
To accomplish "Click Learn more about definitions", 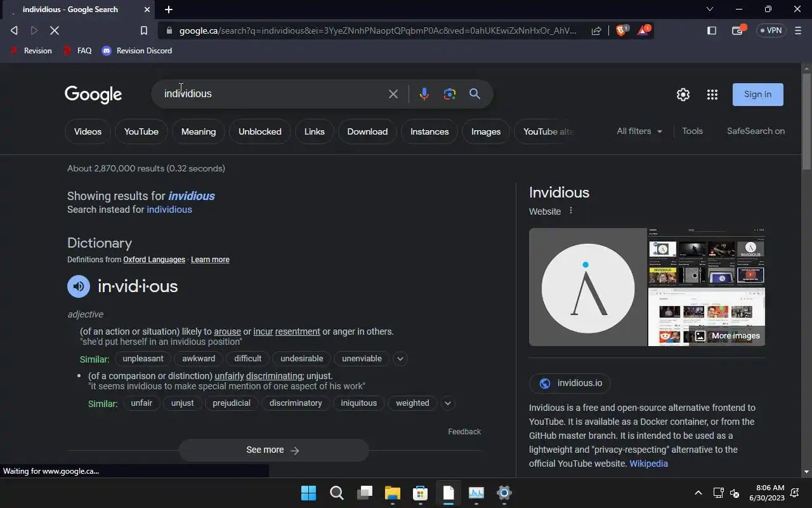I will point(210,260).
